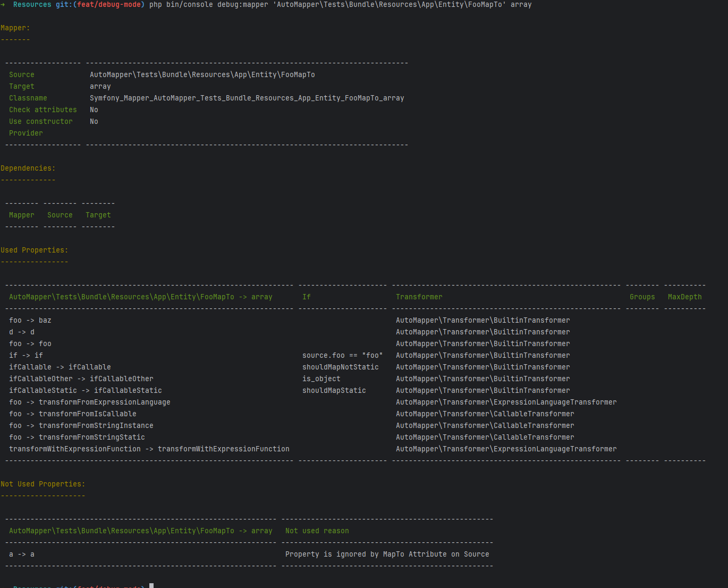Click the "MaxDepth" column header
The image size is (728, 588).
coord(684,297)
